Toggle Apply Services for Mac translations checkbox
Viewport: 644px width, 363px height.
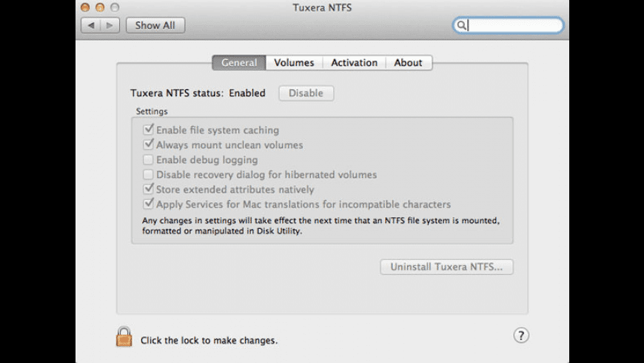tap(149, 204)
